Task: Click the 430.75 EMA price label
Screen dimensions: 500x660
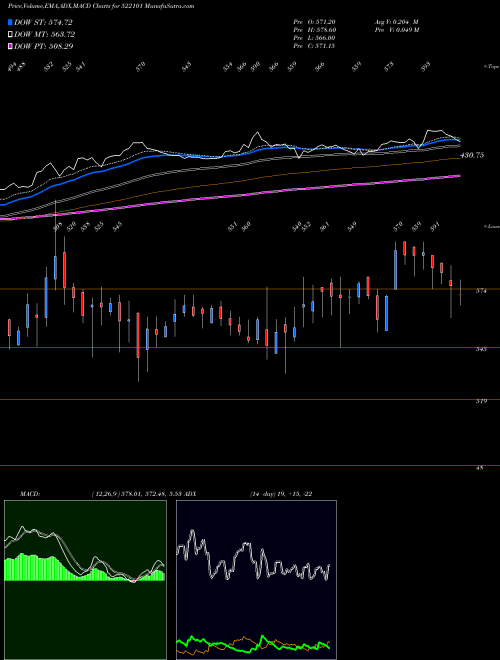Action: [x=472, y=155]
